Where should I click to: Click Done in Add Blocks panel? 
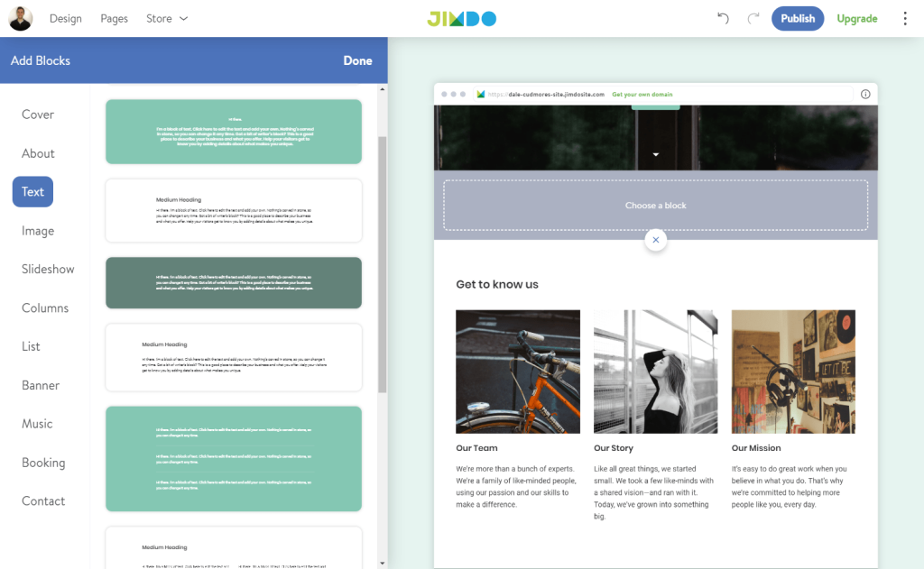[x=357, y=60]
